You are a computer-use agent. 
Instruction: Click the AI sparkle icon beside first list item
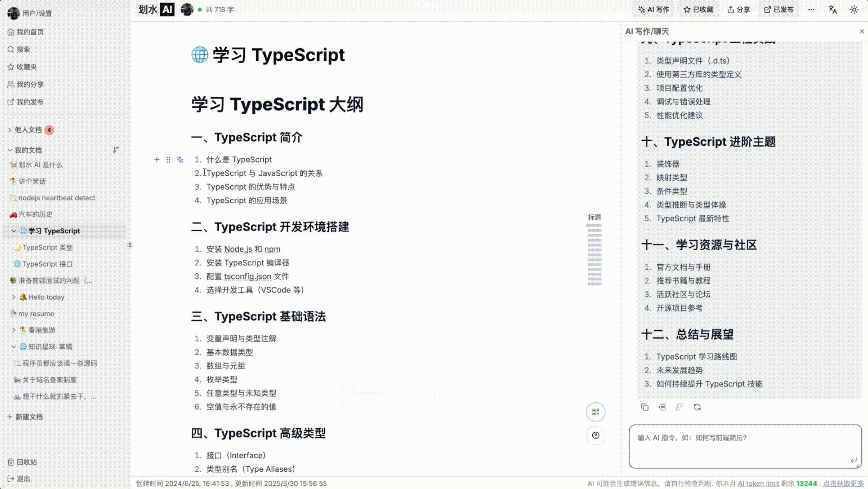180,160
